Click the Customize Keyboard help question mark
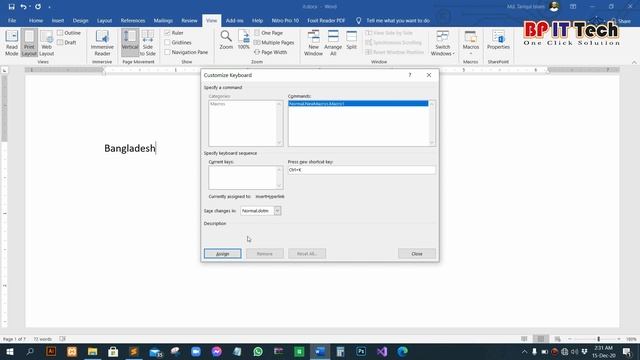This screenshot has height=360, width=640. [410, 75]
